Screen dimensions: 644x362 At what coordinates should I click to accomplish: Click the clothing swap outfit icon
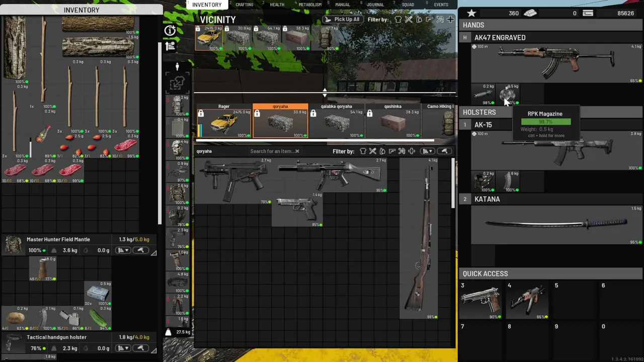177,83
